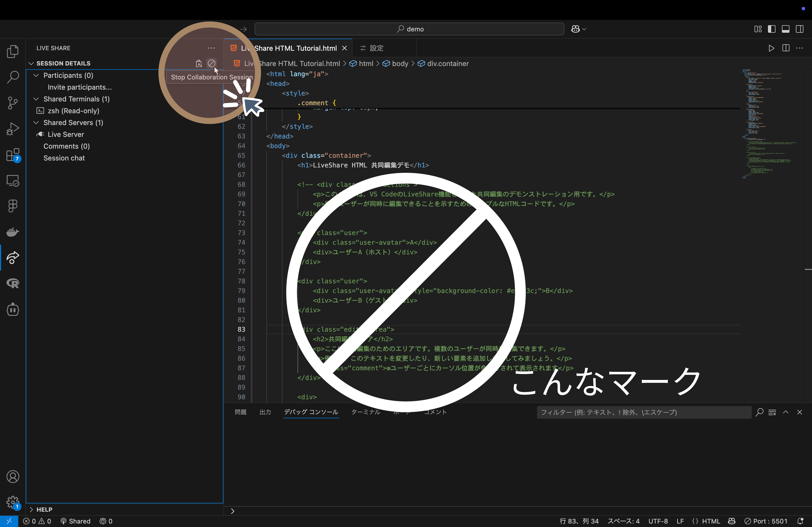Open the Accounts menu
This screenshot has width=812, height=527.
tap(13, 477)
